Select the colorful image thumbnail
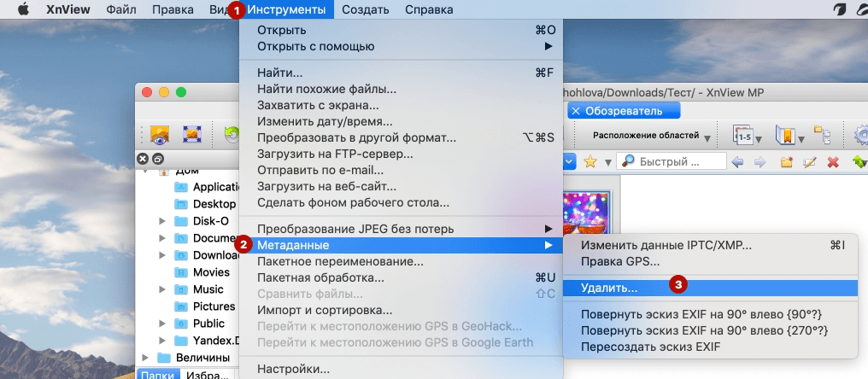 point(587,213)
